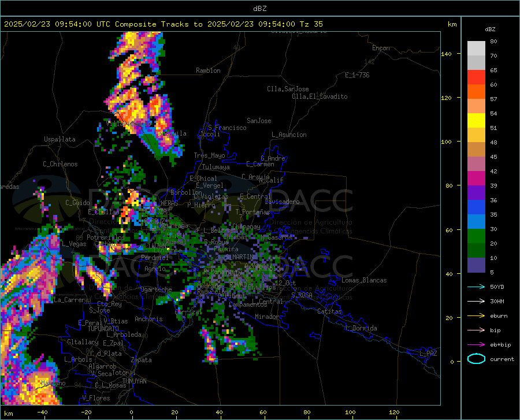Click the La_Carrera place label

pyautogui.click(x=71, y=300)
